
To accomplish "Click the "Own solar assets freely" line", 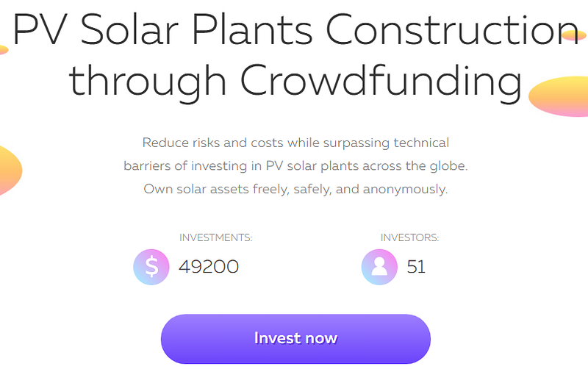I will (295, 189).
